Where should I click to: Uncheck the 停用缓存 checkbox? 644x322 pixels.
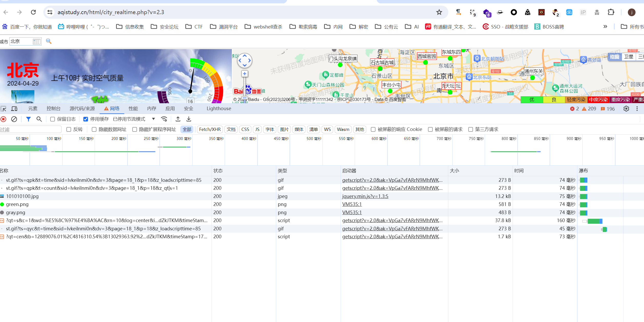[86, 119]
